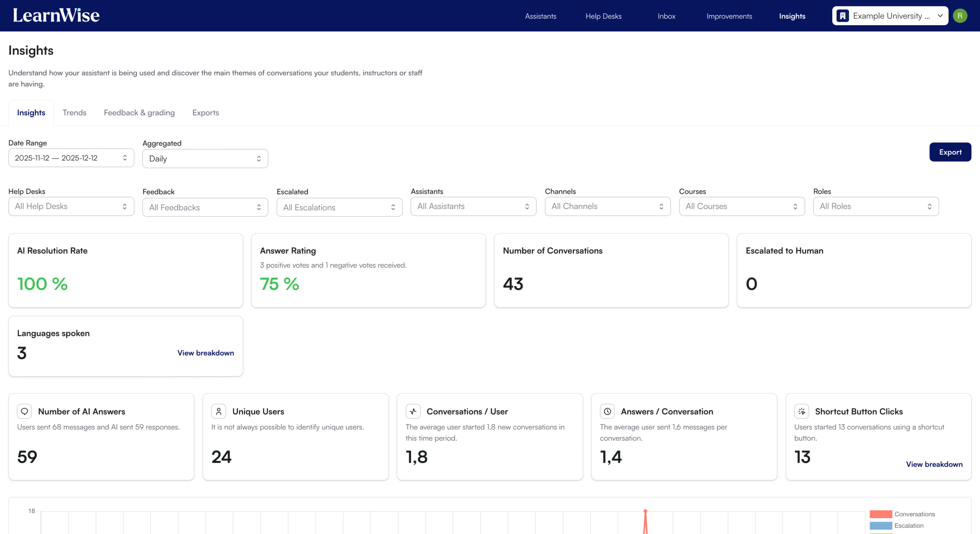Open the Languages spoken View breakdown link
Screen dimensions: 980x534
(206, 353)
